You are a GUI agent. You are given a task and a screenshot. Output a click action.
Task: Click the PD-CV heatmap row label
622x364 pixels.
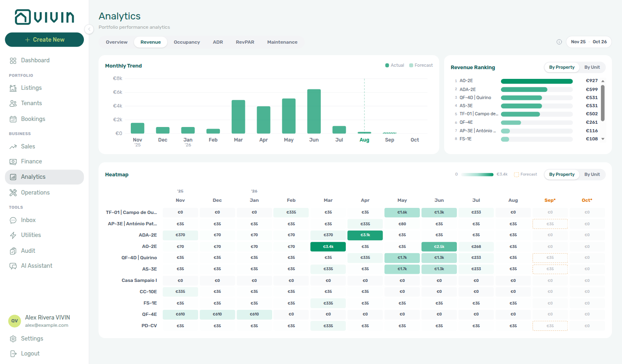[x=149, y=326]
